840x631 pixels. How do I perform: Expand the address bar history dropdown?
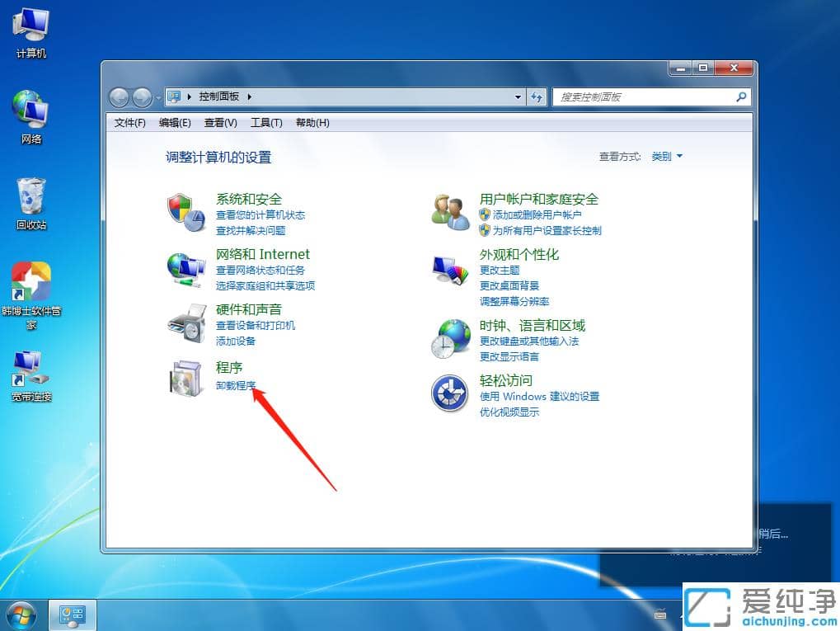518,97
